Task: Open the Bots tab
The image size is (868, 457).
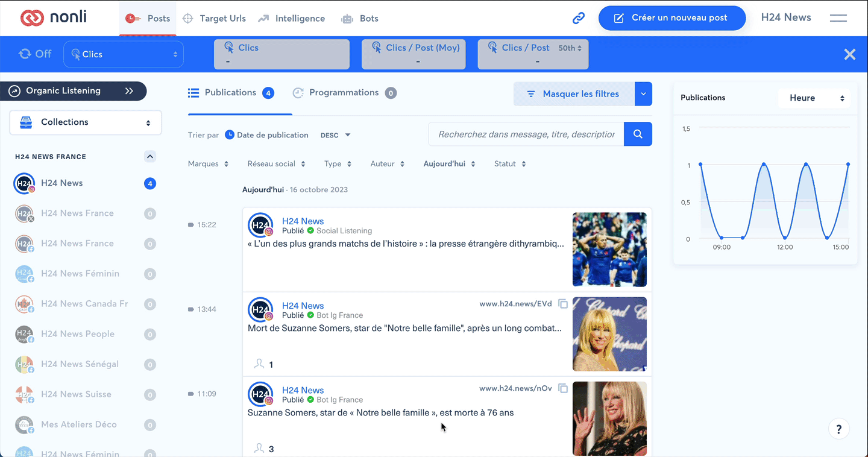Action: point(359,18)
